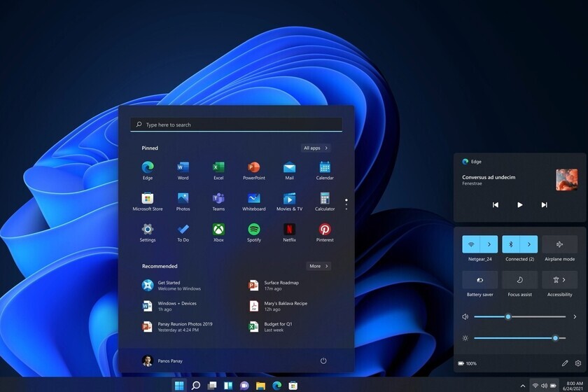Click the power button in Start menu
Screen dimensions: 588x392
pyautogui.click(x=323, y=361)
